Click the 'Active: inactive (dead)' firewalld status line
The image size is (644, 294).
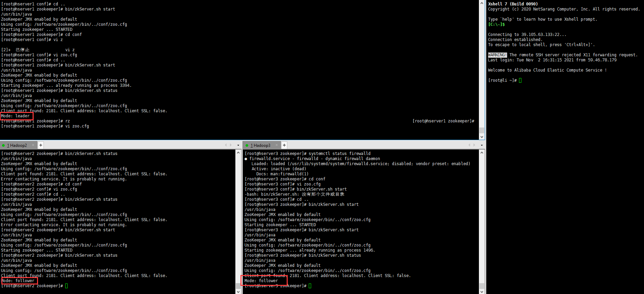279,169
